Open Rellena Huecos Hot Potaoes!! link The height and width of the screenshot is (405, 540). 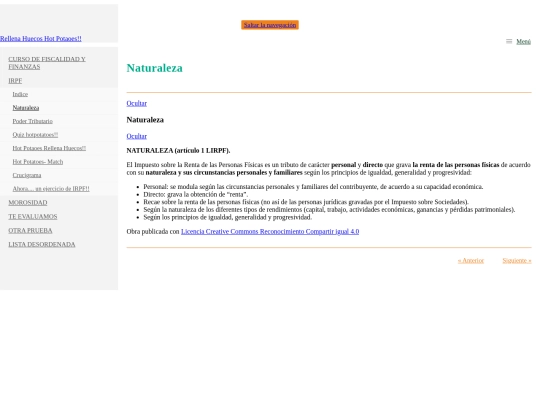coord(41,39)
